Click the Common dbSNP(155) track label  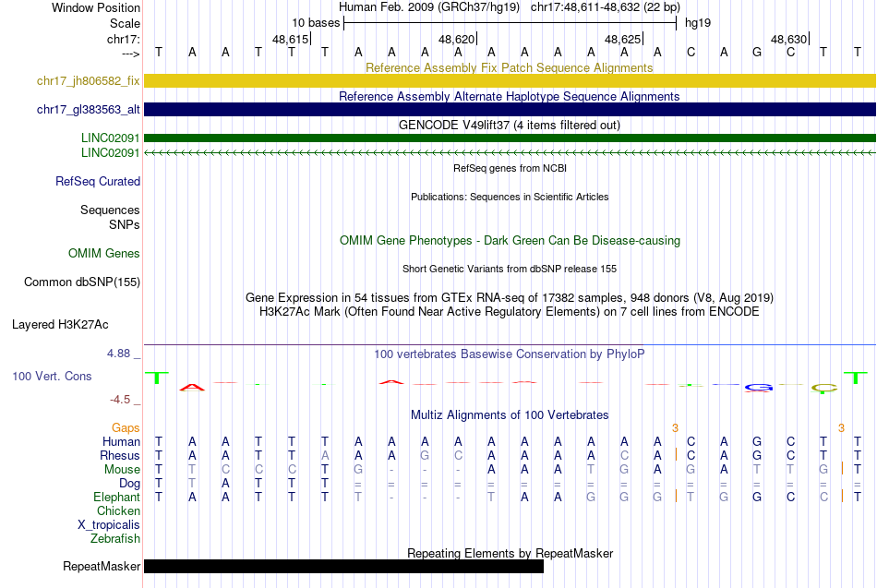click(x=81, y=282)
